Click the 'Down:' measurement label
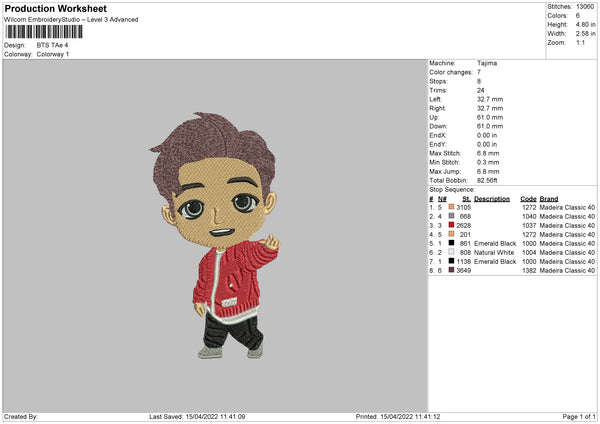 438,126
